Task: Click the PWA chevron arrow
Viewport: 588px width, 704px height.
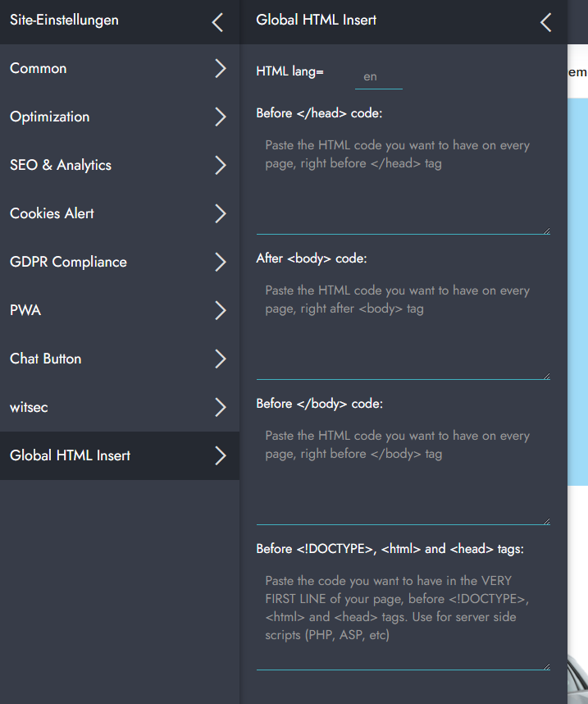Action: [220, 311]
